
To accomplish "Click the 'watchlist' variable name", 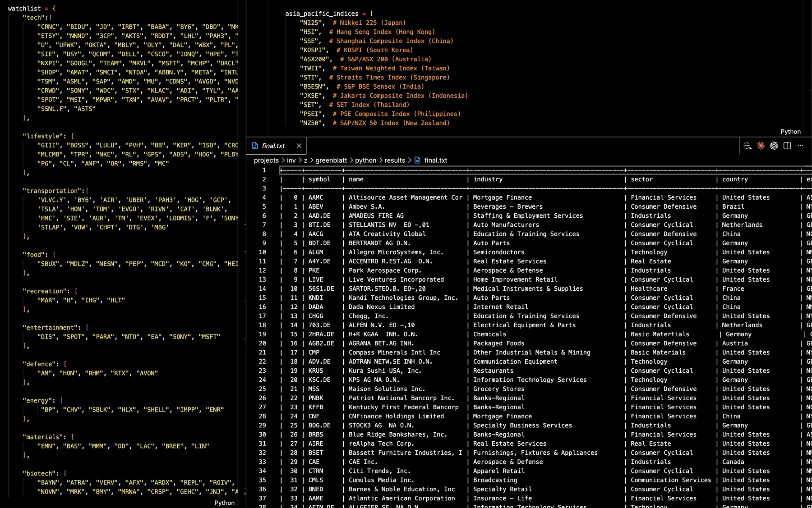I will click(24, 8).
